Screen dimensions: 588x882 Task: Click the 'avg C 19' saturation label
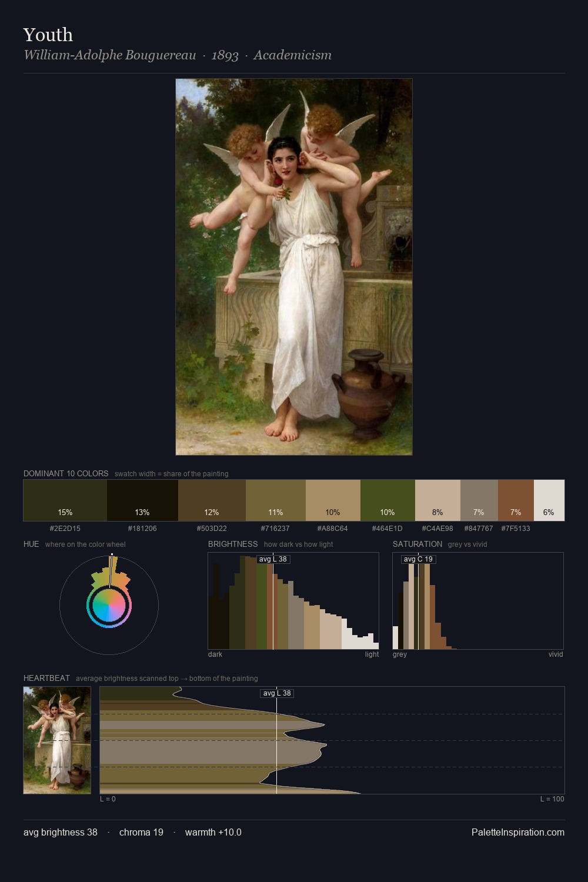click(x=418, y=559)
